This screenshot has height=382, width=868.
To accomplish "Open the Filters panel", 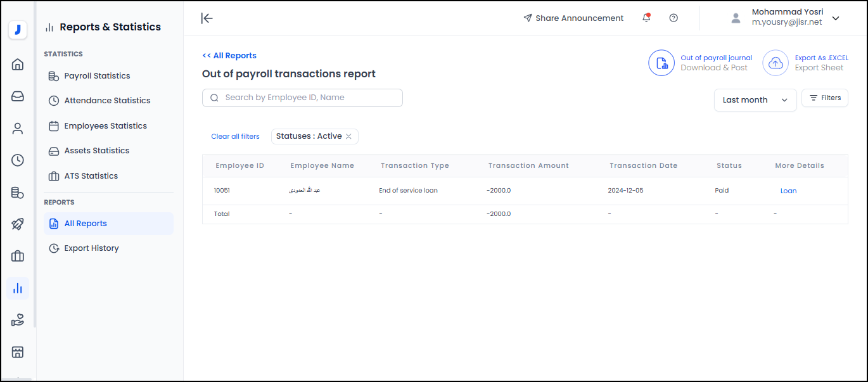I will click(825, 98).
